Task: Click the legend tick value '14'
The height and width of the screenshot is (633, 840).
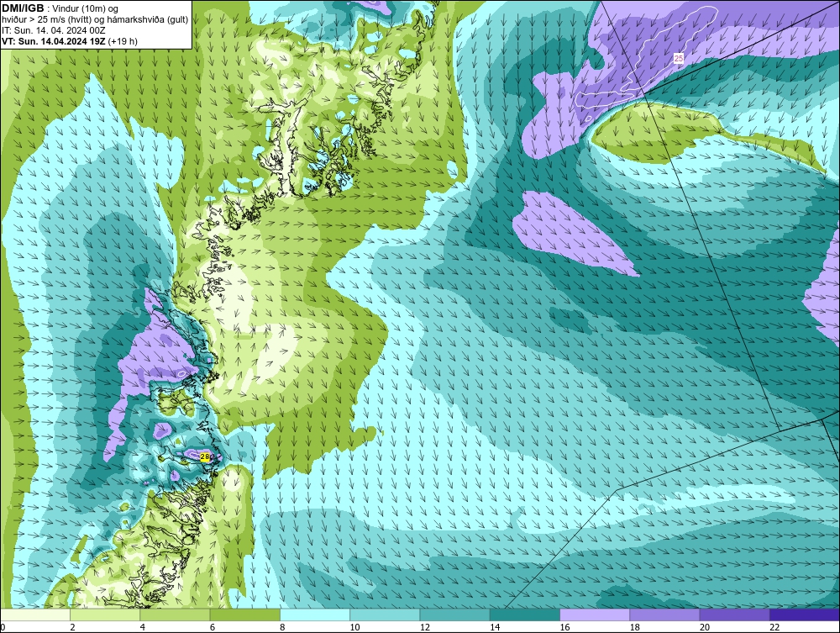Action: coord(495,627)
